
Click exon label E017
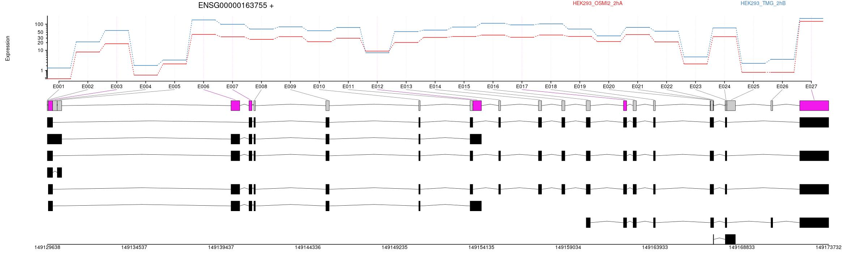(x=522, y=86)
